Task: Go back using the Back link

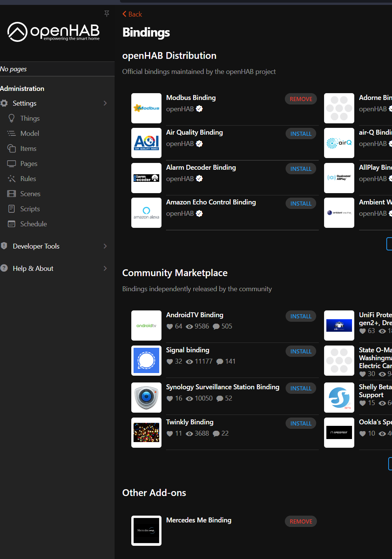Action: (132, 14)
